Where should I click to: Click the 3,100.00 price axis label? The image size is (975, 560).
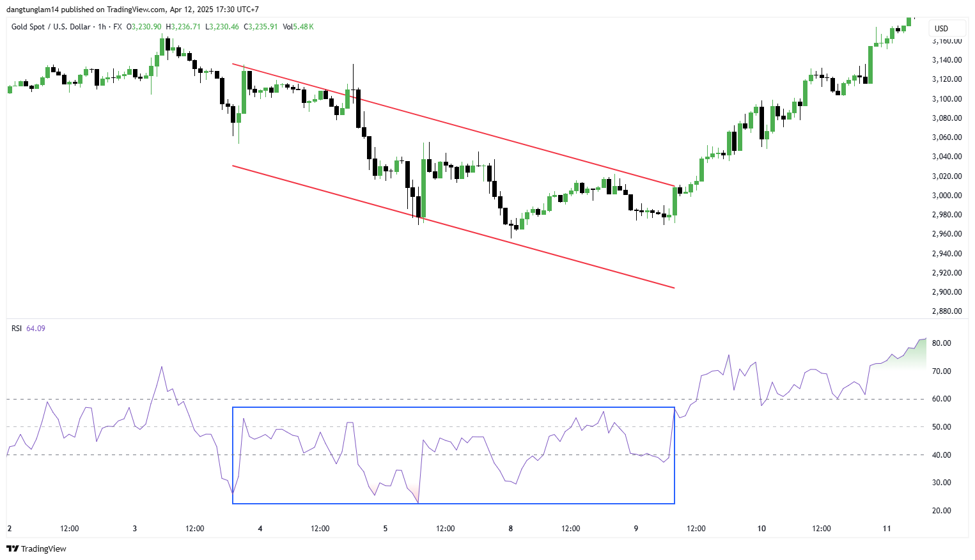pyautogui.click(x=947, y=99)
